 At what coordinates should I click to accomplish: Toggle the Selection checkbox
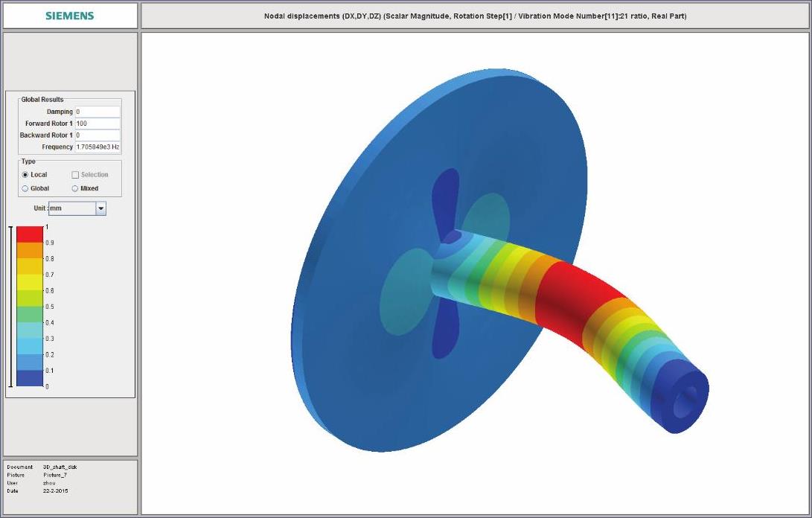tap(75, 175)
